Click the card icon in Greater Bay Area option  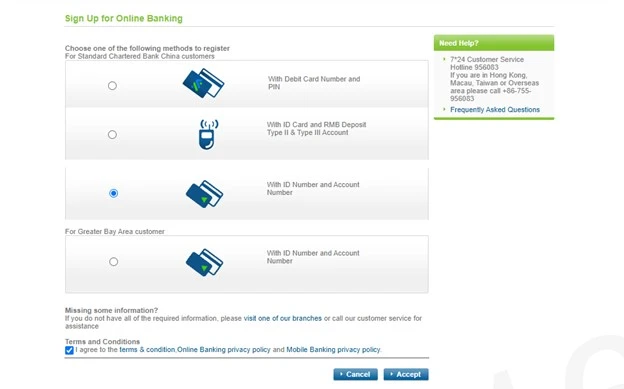(x=204, y=262)
